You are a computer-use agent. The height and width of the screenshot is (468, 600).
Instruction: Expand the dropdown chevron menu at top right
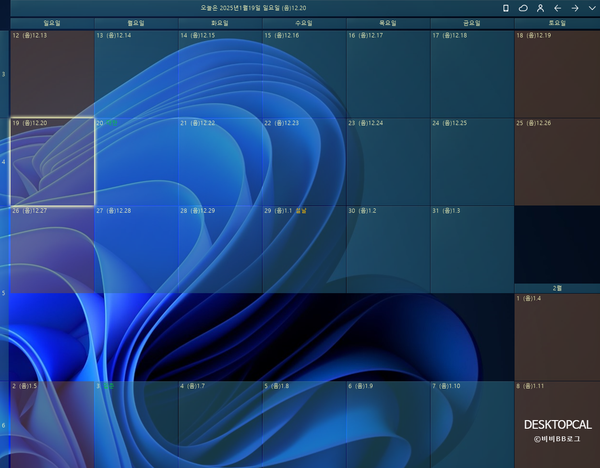click(592, 8)
